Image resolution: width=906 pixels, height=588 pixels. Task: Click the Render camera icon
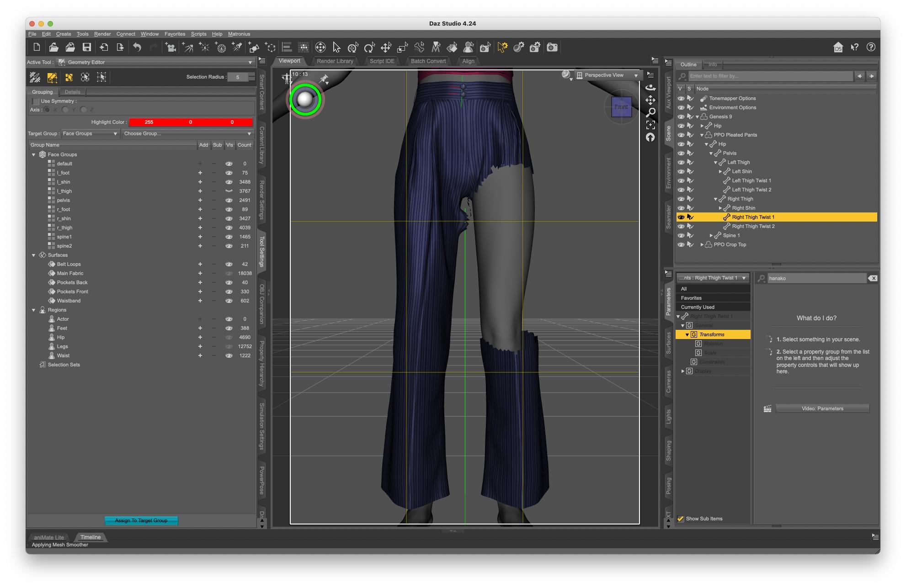click(x=552, y=47)
